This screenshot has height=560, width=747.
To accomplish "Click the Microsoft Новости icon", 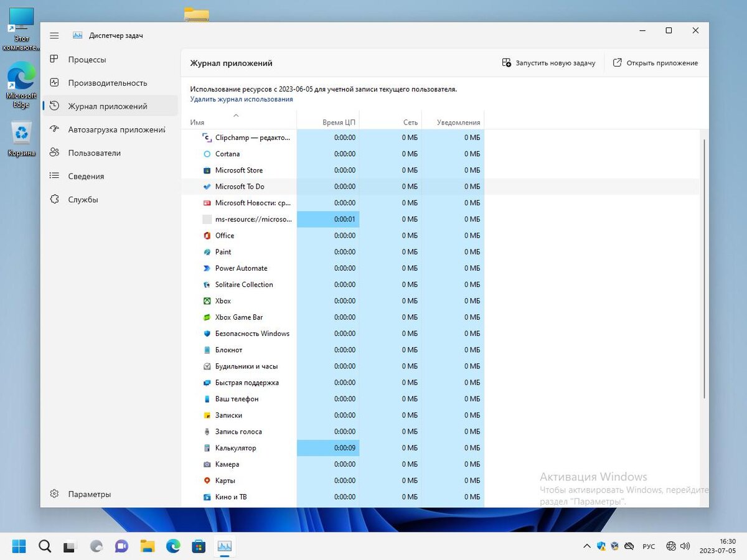I will (x=207, y=203).
